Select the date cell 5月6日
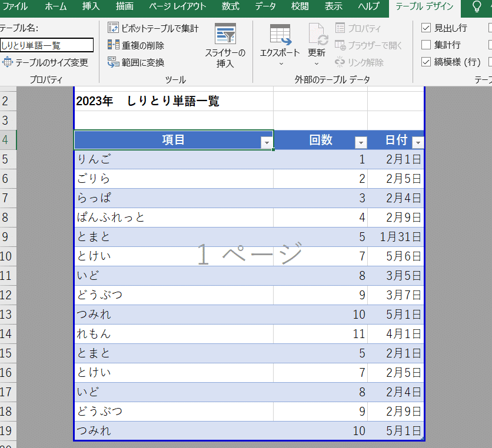 [395, 256]
